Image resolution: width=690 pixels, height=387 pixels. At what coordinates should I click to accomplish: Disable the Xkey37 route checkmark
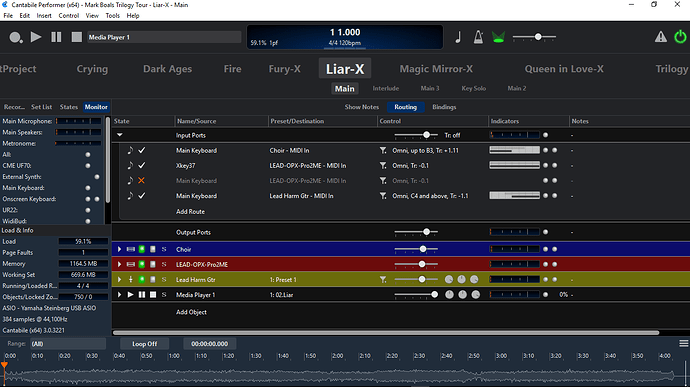click(x=142, y=166)
